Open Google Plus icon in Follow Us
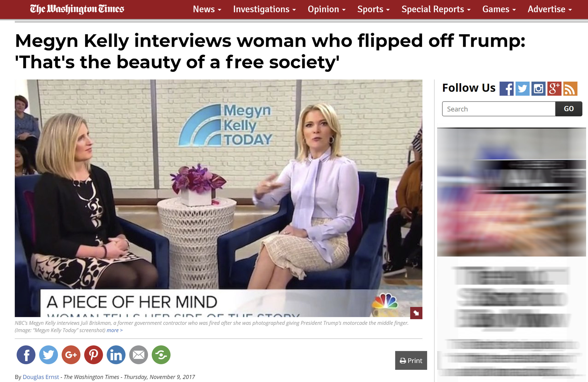The image size is (588, 382). [554, 88]
